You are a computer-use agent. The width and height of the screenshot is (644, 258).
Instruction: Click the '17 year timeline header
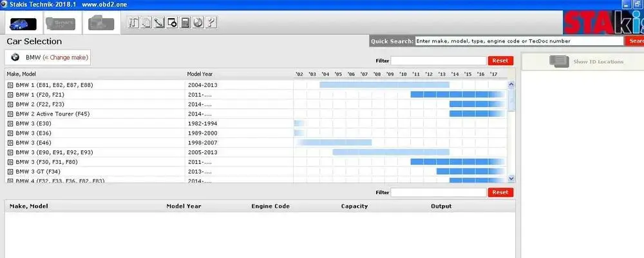pos(493,74)
